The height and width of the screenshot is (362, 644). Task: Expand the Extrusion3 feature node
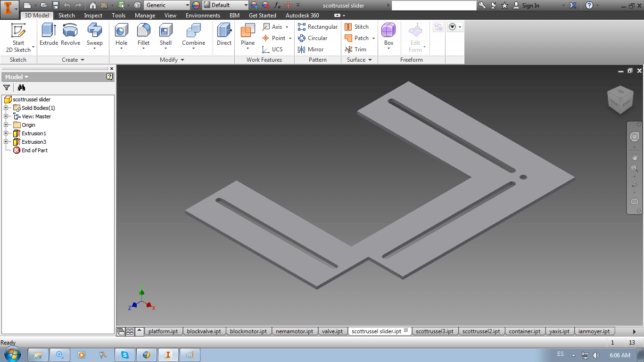pos(6,142)
